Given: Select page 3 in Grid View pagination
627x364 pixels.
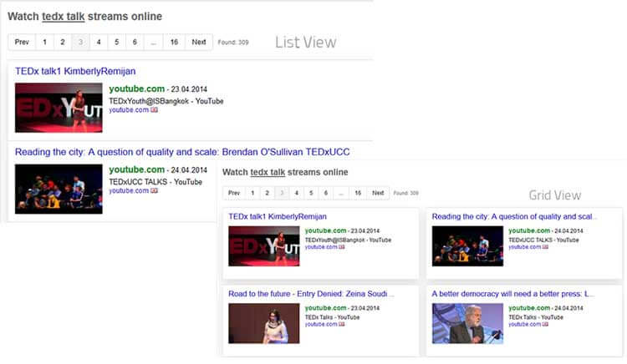Looking at the screenshot, I should 282,193.
